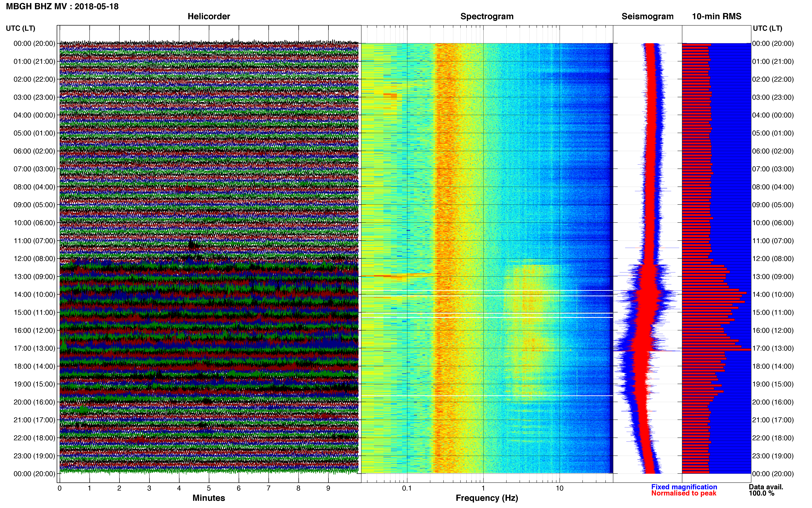This screenshot has width=812, height=508.
Task: Click the Frequency (Hz) axis label
Action: click(487, 498)
